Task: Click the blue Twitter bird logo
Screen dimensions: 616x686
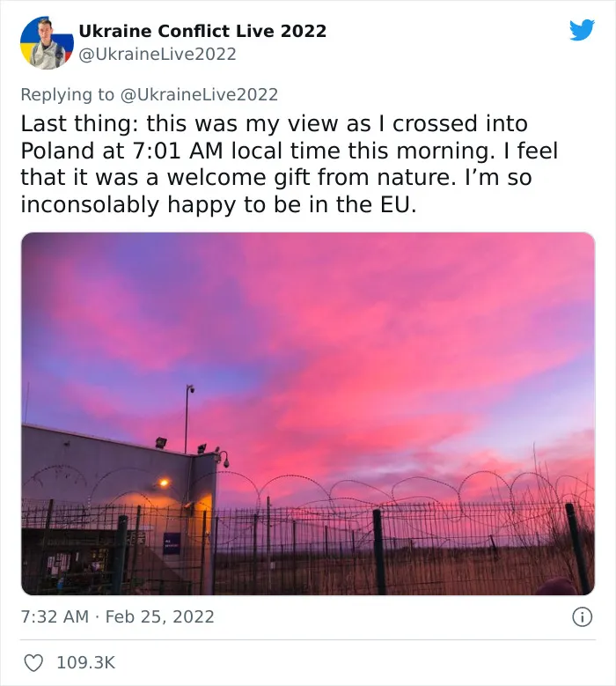Action: tap(582, 30)
